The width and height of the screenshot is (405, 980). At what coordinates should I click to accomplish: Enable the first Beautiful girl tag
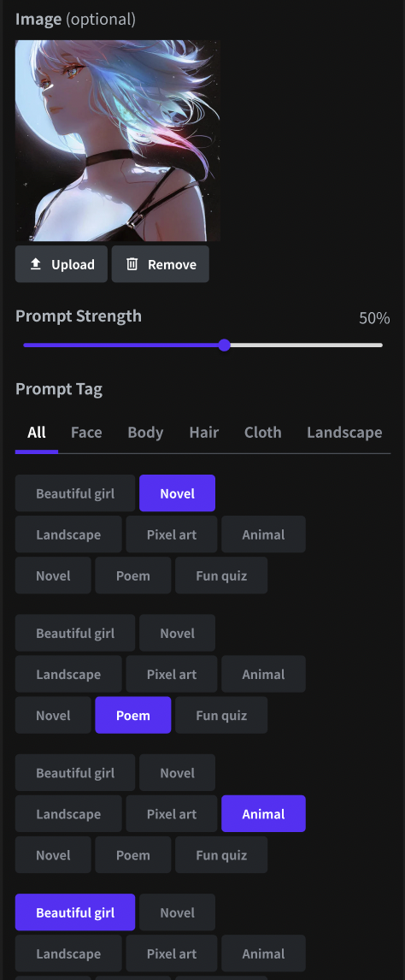tap(75, 493)
